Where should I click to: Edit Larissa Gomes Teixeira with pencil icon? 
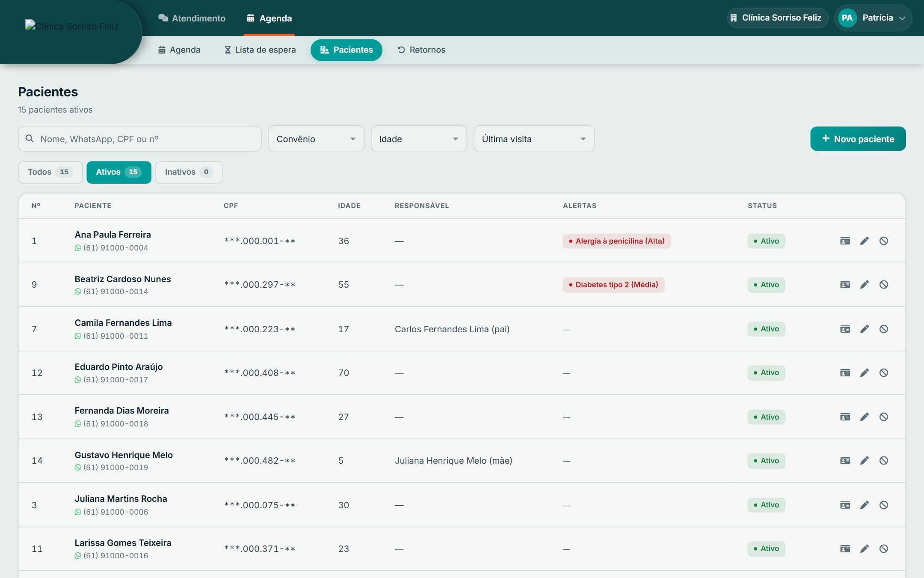tap(865, 549)
